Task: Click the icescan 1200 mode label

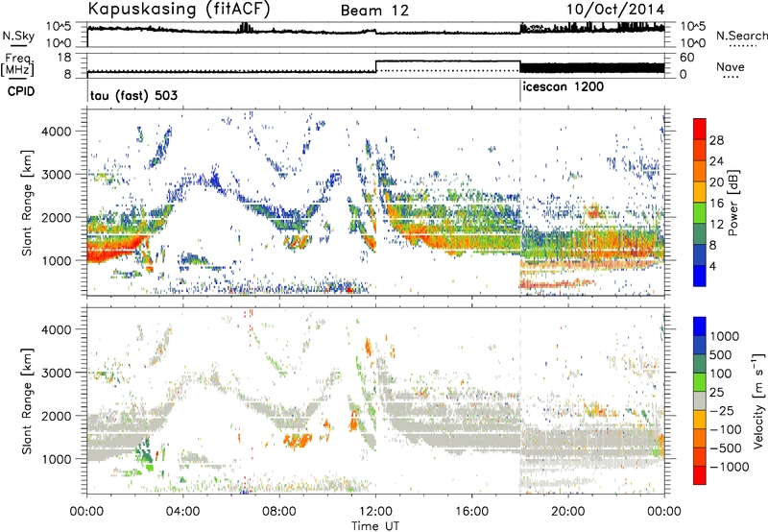Action: pos(564,86)
